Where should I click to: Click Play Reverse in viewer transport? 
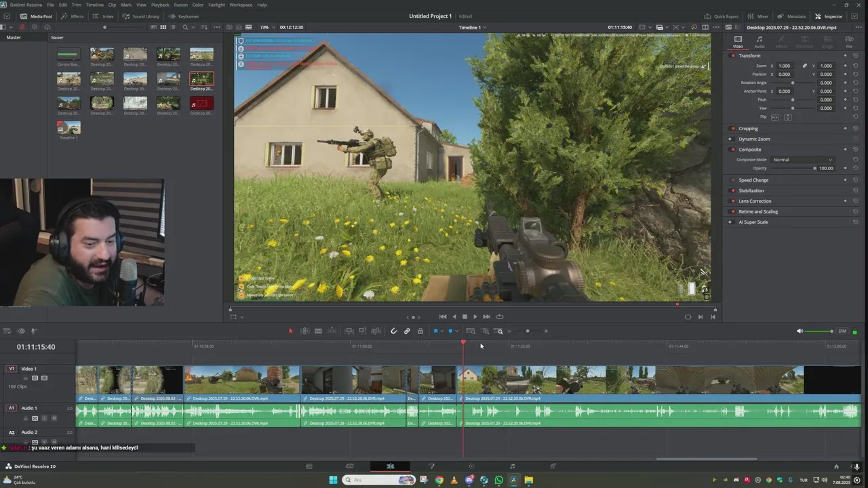454,317
